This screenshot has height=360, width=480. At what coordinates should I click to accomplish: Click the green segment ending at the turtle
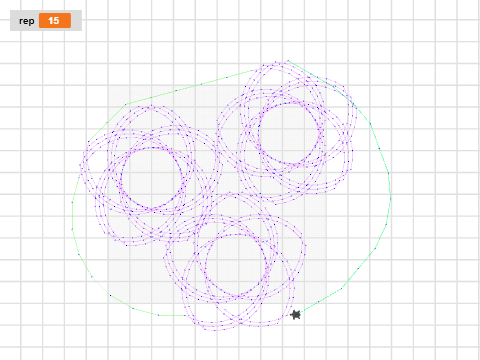pos(320,301)
